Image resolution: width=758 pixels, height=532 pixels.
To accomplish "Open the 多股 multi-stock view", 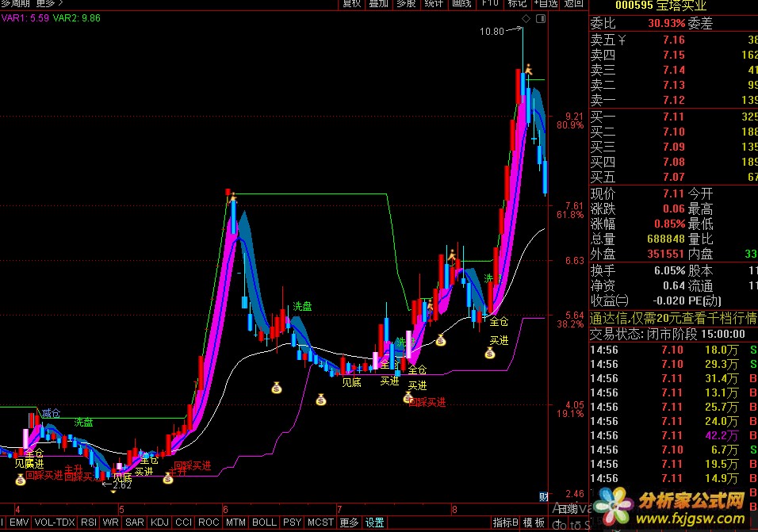I will coord(406,4).
